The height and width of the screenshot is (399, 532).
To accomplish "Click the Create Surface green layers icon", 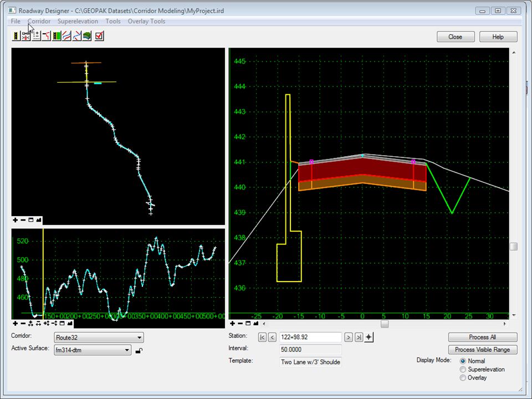I will coord(87,35).
